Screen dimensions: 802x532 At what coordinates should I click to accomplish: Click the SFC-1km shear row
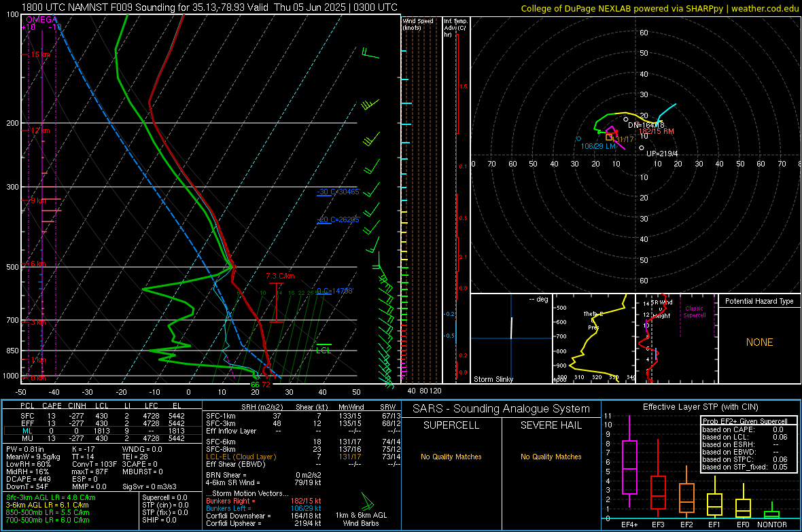303,416
